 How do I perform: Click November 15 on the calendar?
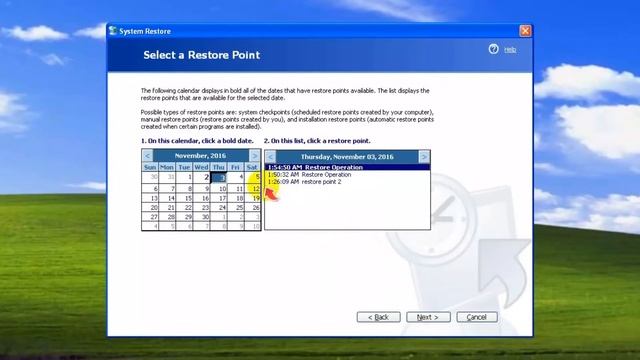tap(184, 198)
